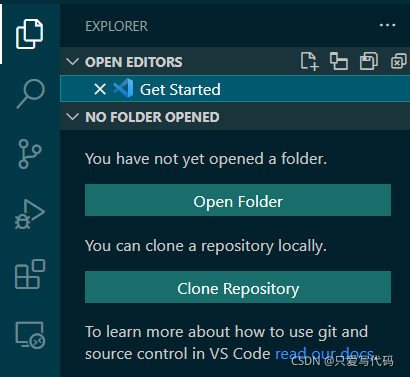The height and width of the screenshot is (377, 410).
Task: Click text 'You have not yet opened a folder.'
Action: (x=206, y=159)
